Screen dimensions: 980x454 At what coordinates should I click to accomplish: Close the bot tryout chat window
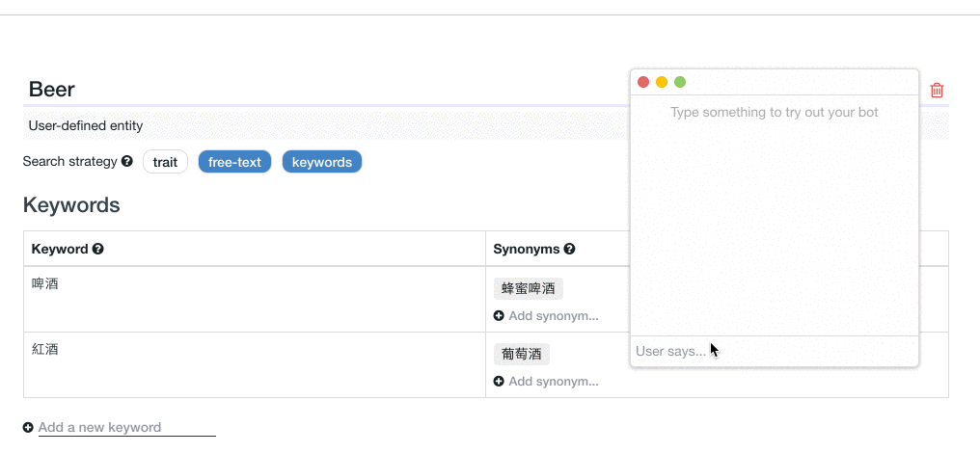643,82
